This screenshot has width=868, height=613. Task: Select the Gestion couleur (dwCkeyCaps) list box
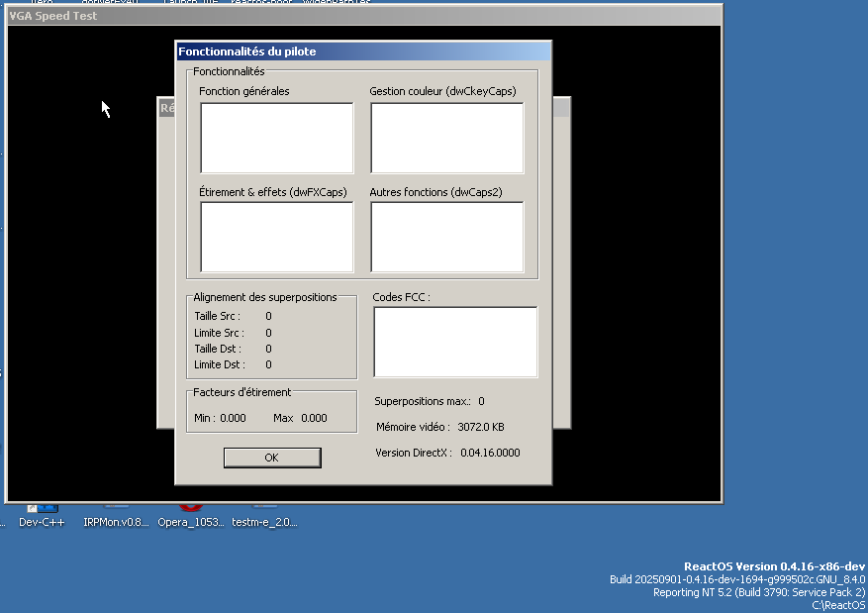(446, 138)
